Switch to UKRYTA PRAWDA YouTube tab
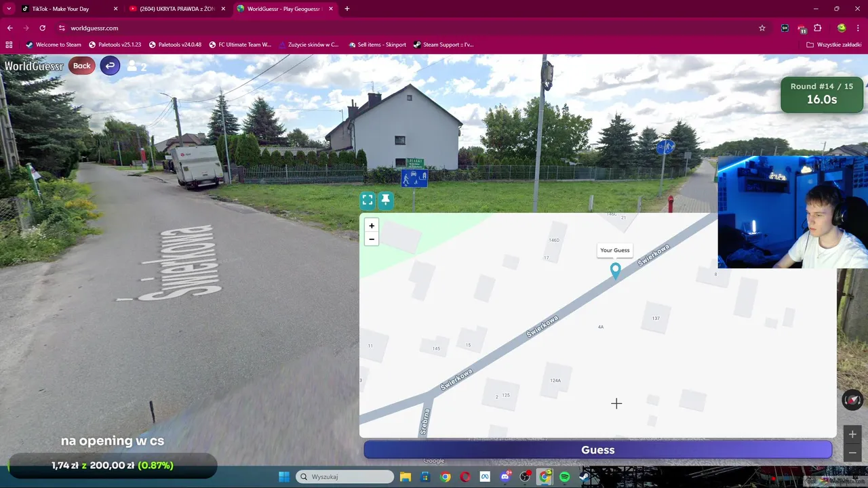This screenshot has width=868, height=488. (178, 9)
